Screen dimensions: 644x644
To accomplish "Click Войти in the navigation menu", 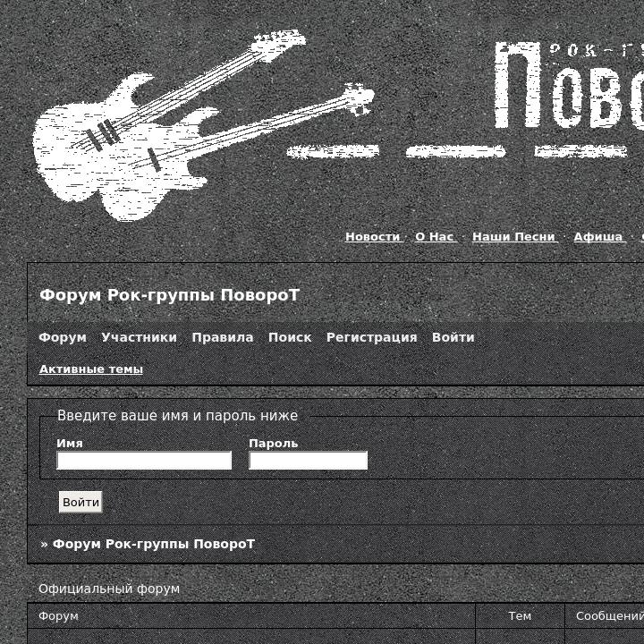I will click(x=453, y=337).
